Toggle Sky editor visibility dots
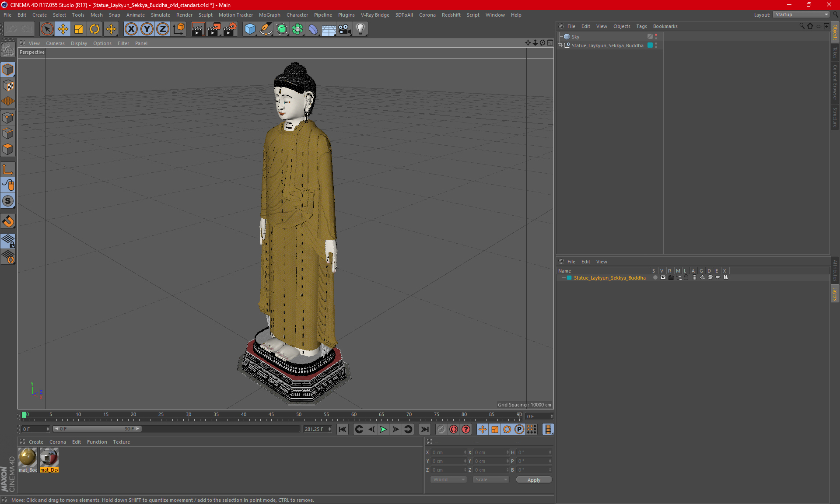The image size is (840, 504). (656, 37)
